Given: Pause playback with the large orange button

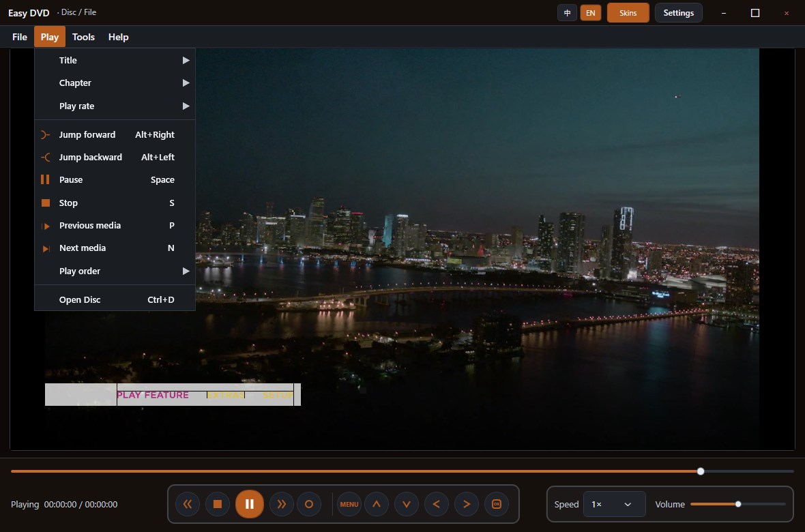Looking at the screenshot, I should (x=250, y=504).
